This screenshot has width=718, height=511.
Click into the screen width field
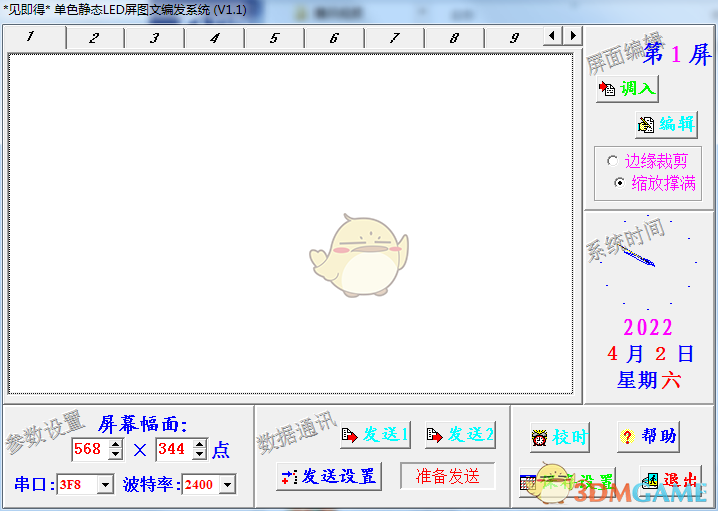[89, 450]
